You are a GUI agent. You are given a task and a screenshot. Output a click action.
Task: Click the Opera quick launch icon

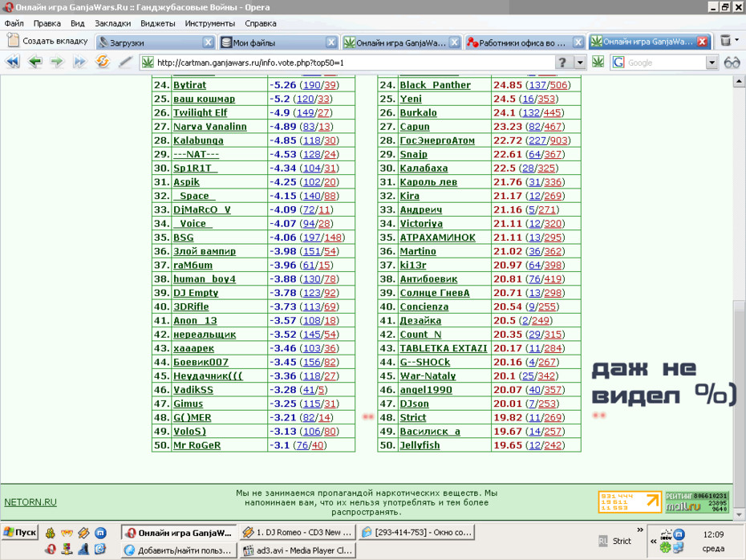tap(50, 550)
